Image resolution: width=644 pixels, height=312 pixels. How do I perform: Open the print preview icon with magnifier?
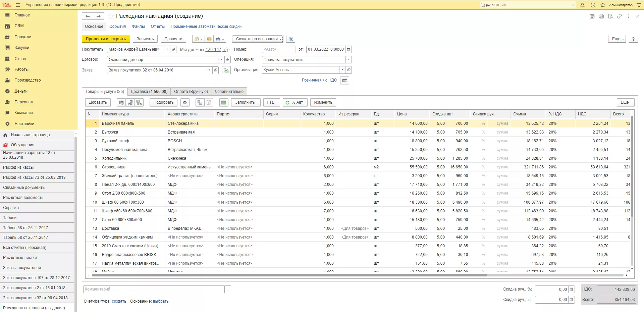click(x=610, y=16)
